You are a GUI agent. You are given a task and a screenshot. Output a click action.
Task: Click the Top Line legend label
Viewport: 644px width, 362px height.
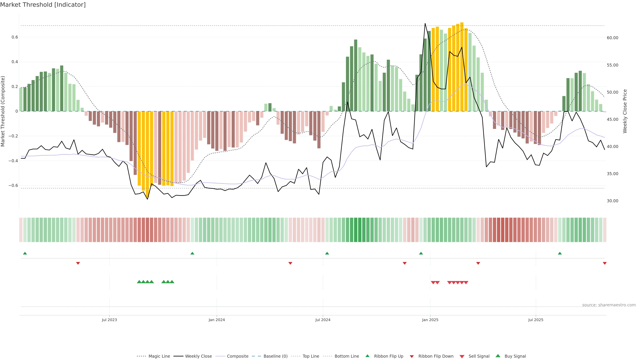pyautogui.click(x=311, y=356)
